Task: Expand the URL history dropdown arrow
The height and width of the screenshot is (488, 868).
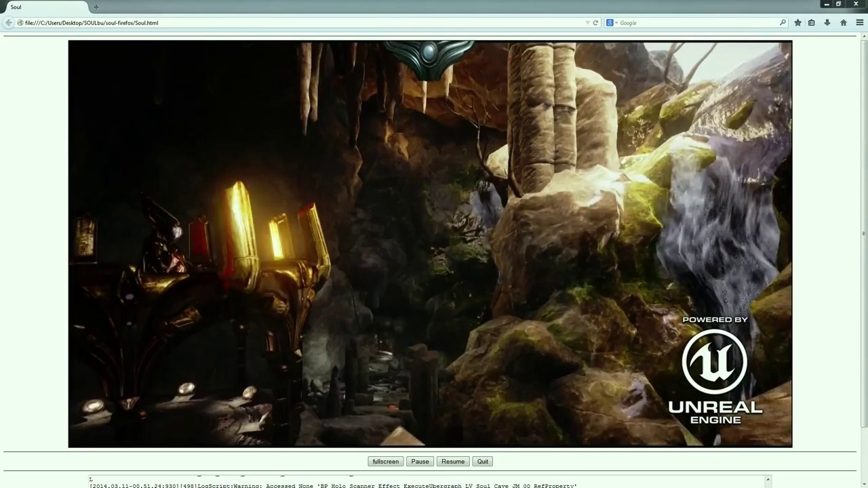Action: point(587,22)
